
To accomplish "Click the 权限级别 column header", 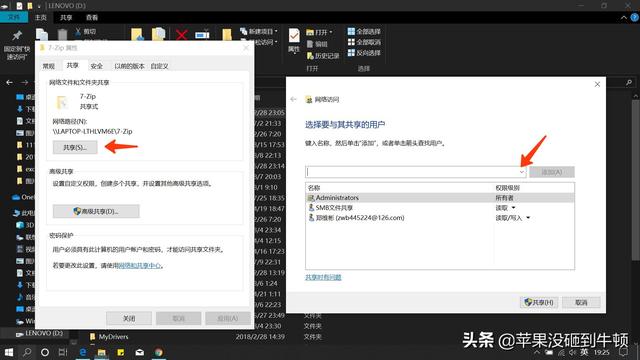I will 507,188.
